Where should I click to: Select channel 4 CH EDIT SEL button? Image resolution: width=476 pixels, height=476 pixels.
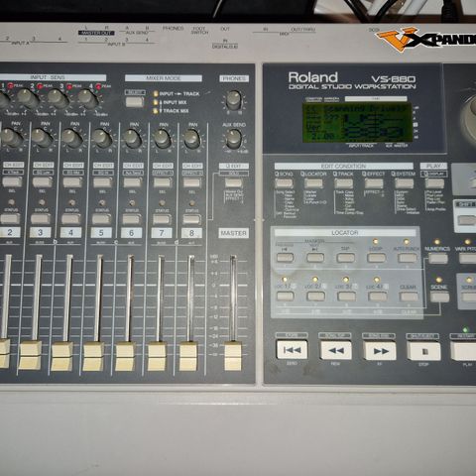(x=72, y=182)
